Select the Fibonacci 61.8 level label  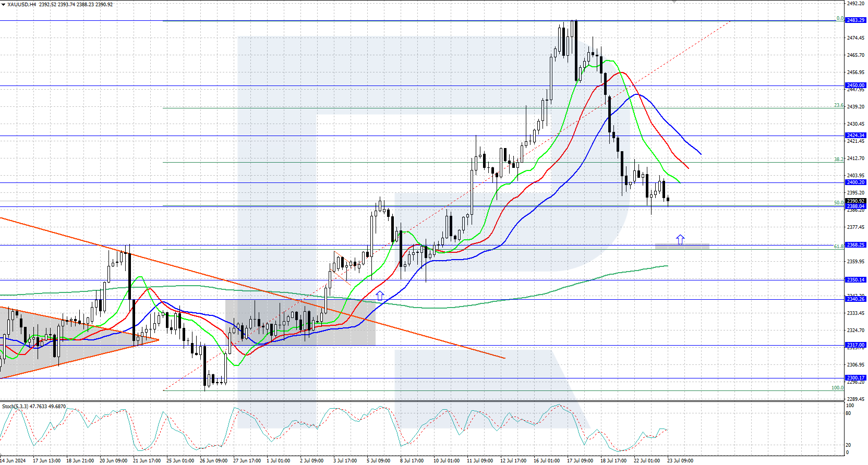pos(839,247)
